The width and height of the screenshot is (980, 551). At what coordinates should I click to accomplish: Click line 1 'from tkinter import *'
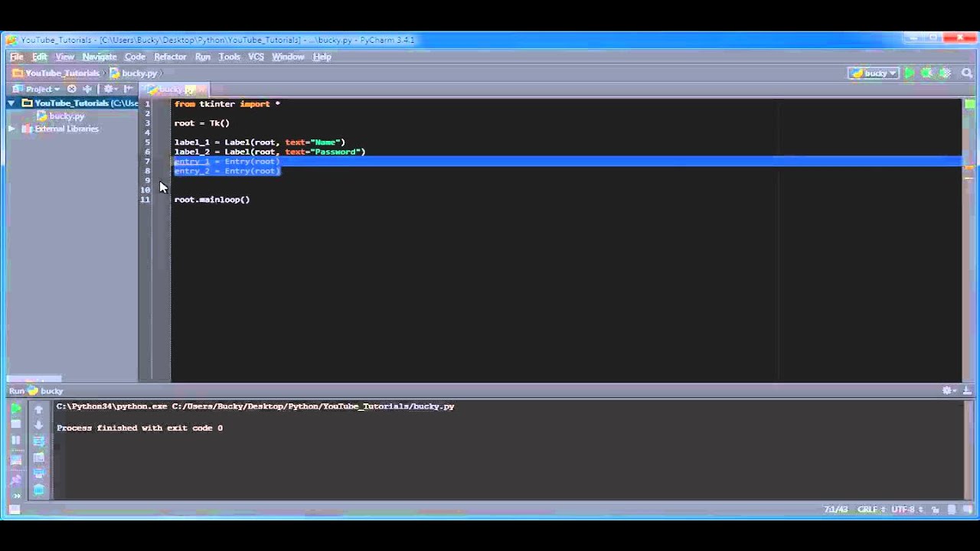point(227,104)
